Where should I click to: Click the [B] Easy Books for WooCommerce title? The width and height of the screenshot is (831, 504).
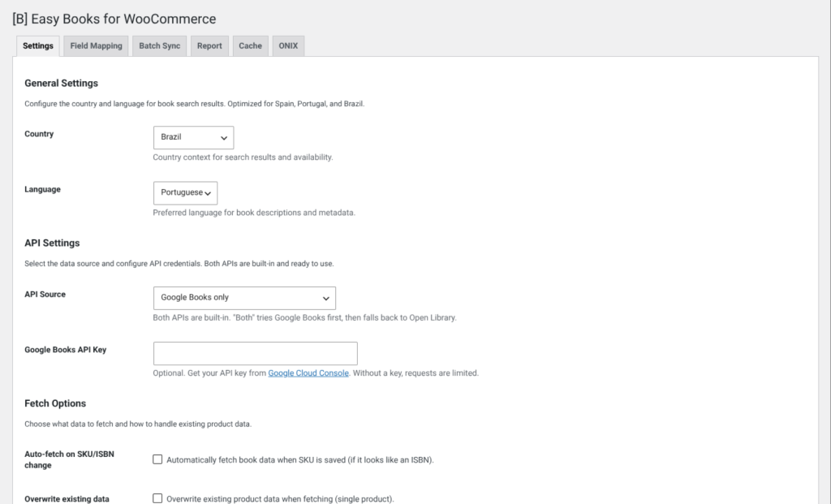tap(114, 19)
